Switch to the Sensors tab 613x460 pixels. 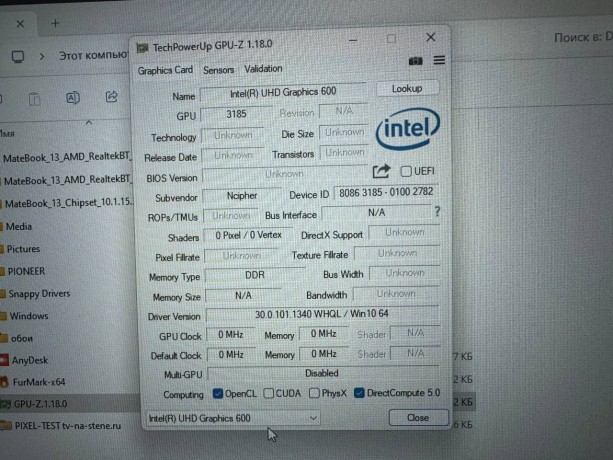[218, 70]
